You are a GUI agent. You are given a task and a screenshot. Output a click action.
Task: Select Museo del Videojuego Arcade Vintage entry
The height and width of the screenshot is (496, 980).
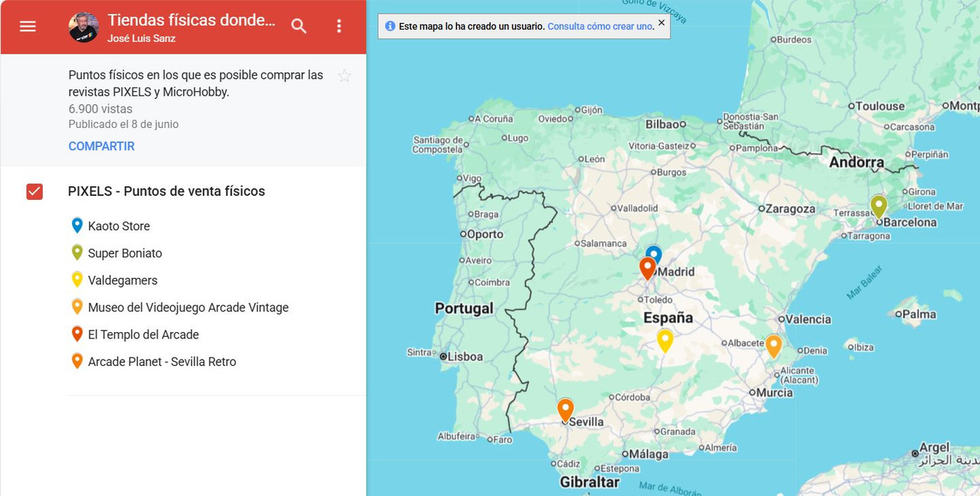[188, 308]
